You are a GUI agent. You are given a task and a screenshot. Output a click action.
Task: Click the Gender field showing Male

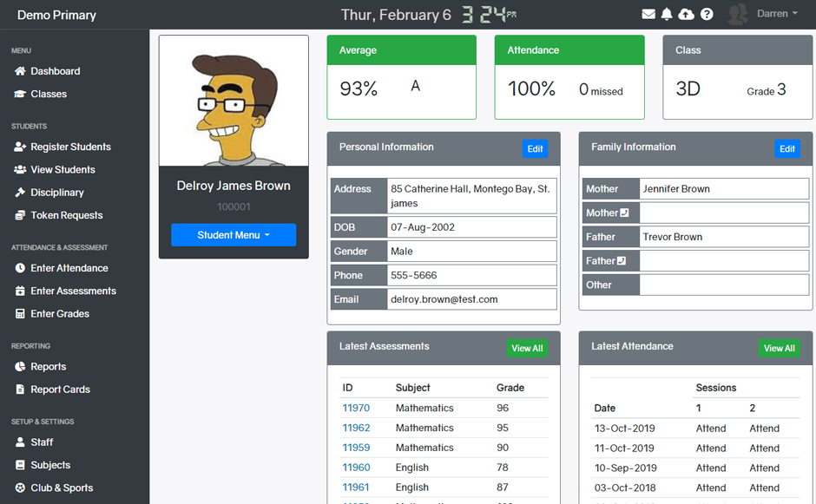coord(471,252)
